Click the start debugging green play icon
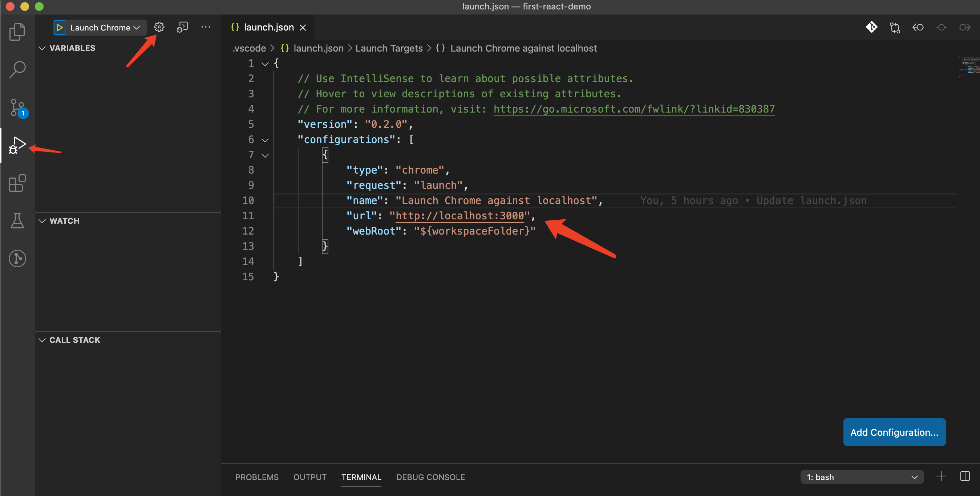This screenshot has width=980, height=496. [x=59, y=27]
